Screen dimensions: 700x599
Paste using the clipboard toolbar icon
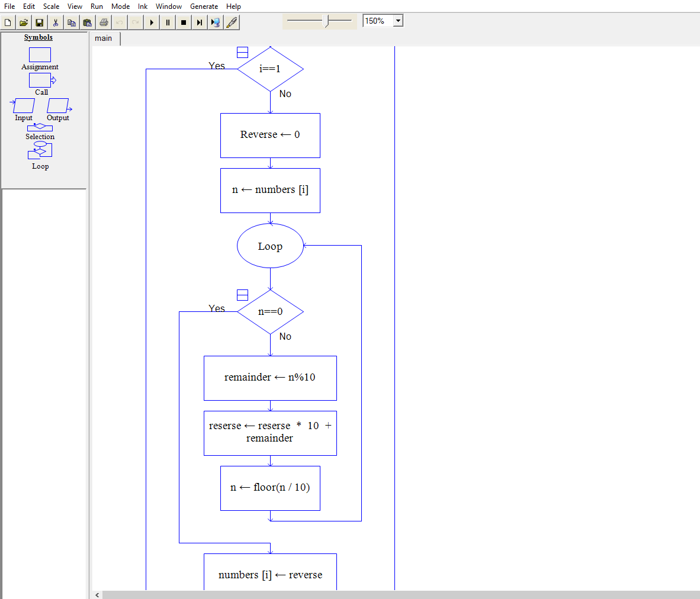point(87,22)
